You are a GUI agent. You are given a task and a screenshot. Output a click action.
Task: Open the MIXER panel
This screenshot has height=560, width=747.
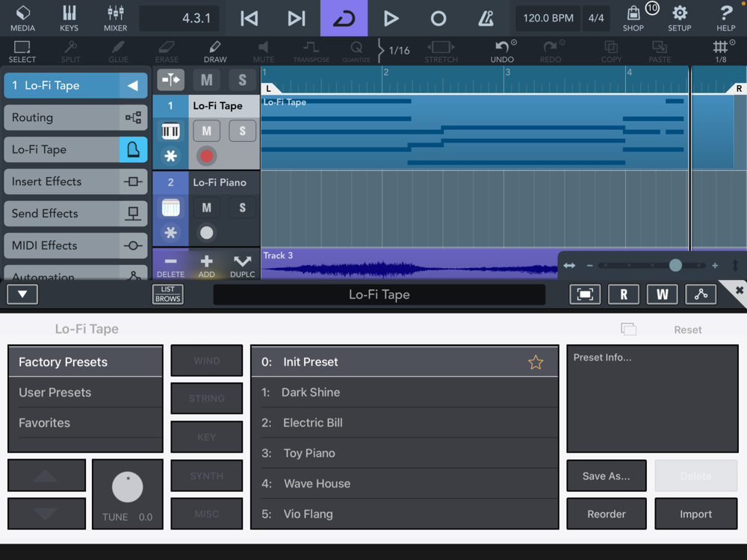pos(115,18)
